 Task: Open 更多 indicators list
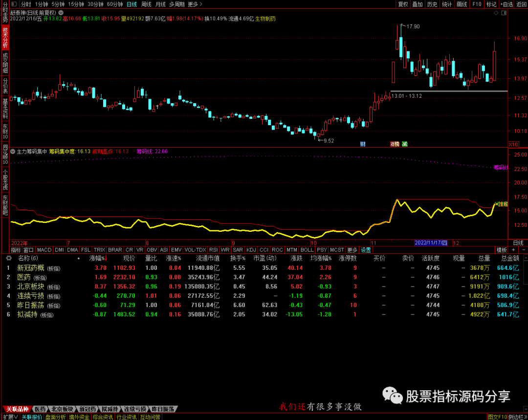pos(352,250)
